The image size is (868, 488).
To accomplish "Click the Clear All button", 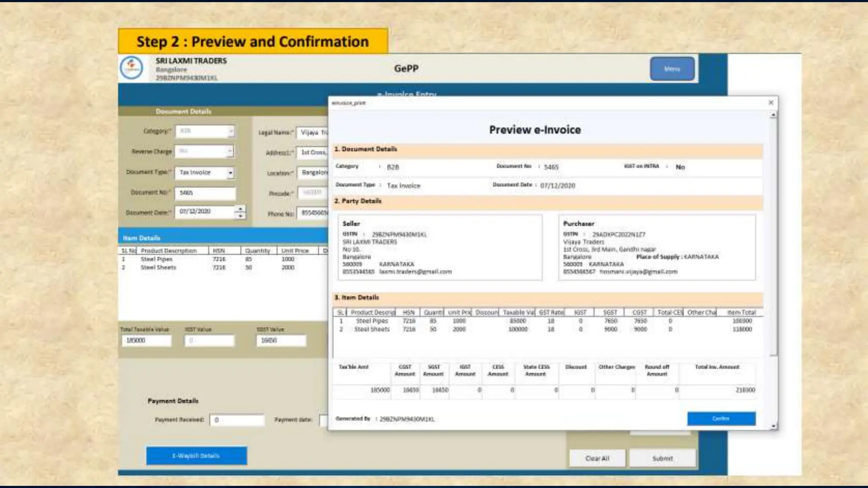I will 597,458.
